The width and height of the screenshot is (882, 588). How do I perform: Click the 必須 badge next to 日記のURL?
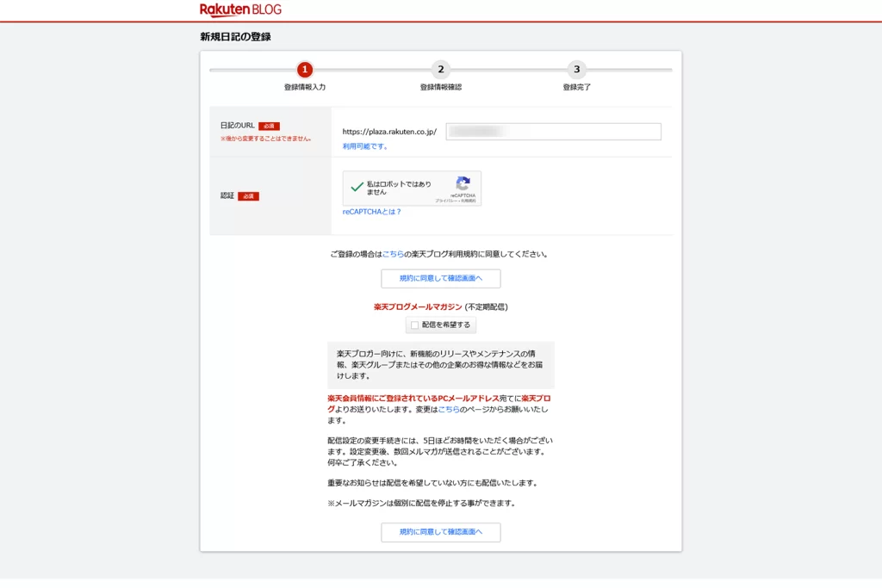pos(269,126)
